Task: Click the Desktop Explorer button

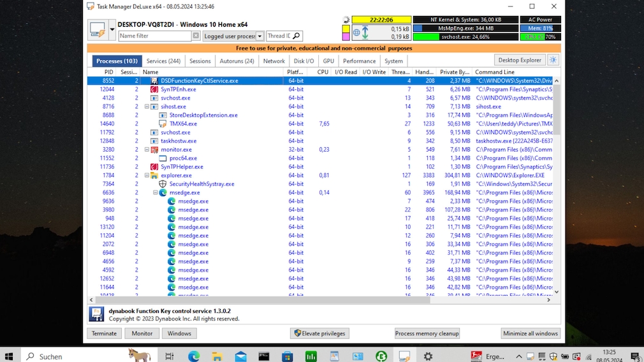Action: point(520,61)
